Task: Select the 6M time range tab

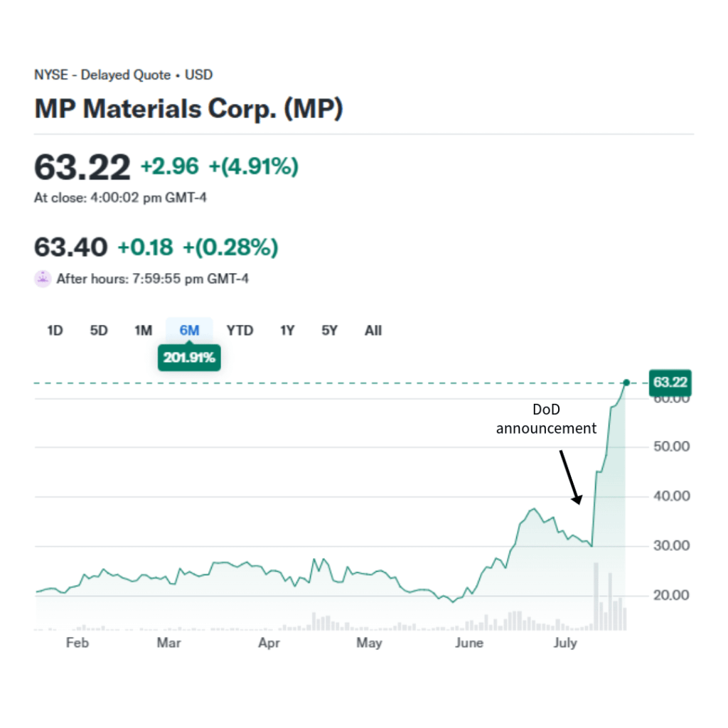Action: pos(189,330)
